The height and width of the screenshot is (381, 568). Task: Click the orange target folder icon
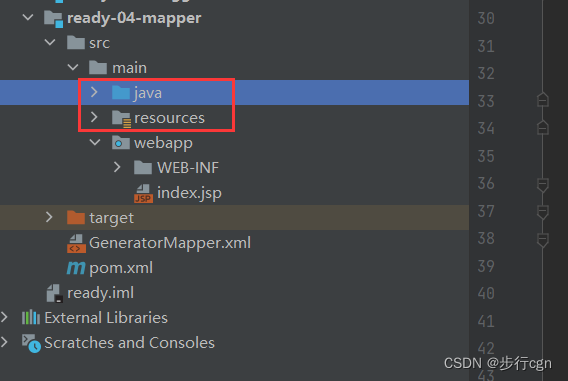(76, 218)
